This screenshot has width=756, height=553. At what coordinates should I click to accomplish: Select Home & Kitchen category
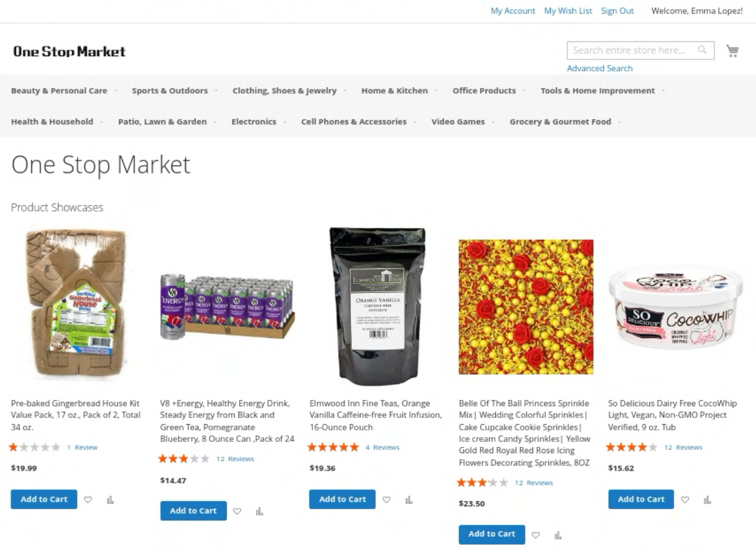[394, 91]
